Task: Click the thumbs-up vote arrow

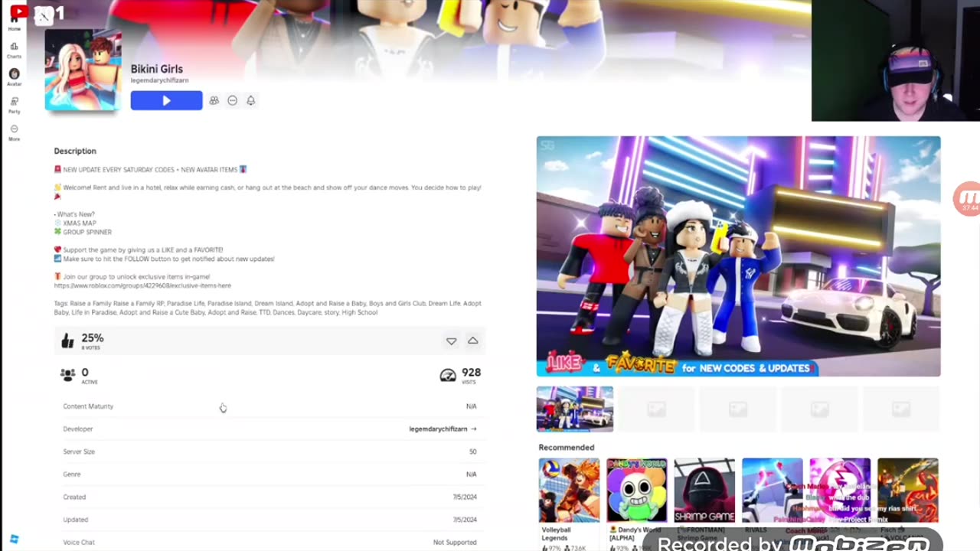Action: 472,341
